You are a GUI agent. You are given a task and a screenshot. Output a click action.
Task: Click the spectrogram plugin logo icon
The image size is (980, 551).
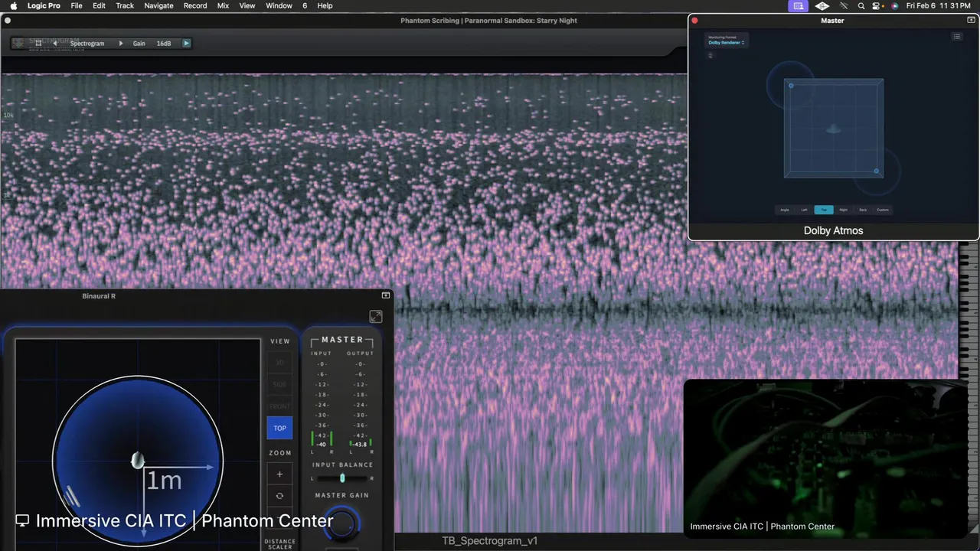coord(18,44)
